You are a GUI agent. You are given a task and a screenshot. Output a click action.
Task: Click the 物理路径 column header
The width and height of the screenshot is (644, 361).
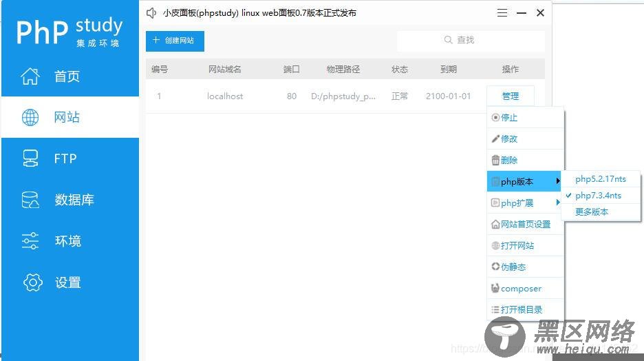(x=343, y=69)
